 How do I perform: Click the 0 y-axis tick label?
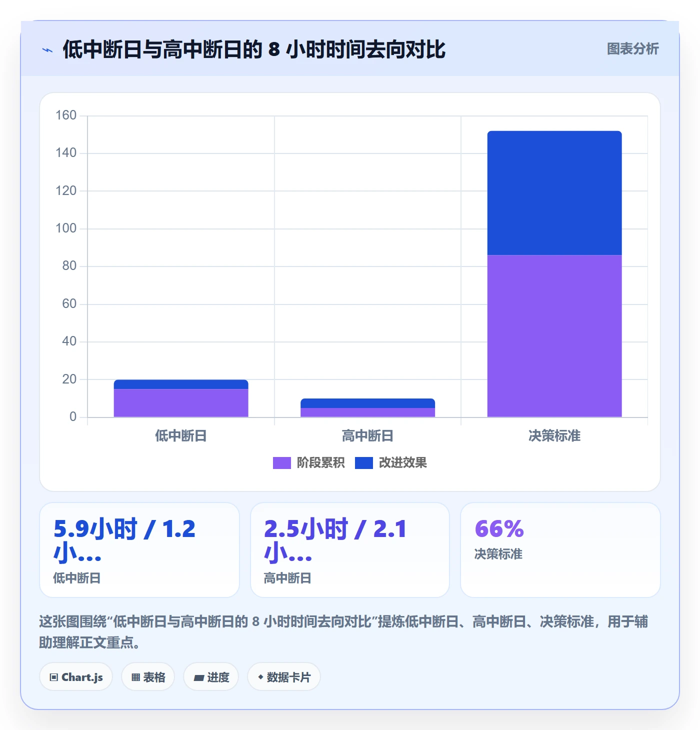[x=73, y=417]
